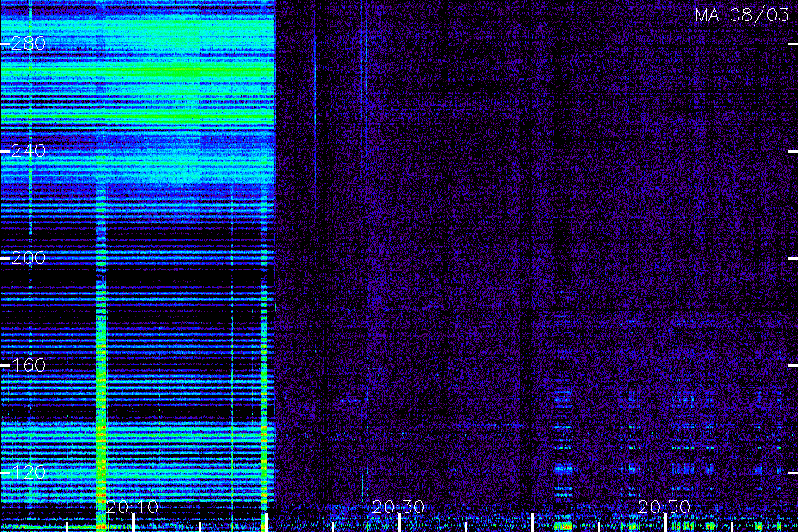Click the 20:10 time axis label
The width and height of the screenshot is (798, 532).
coord(132,507)
